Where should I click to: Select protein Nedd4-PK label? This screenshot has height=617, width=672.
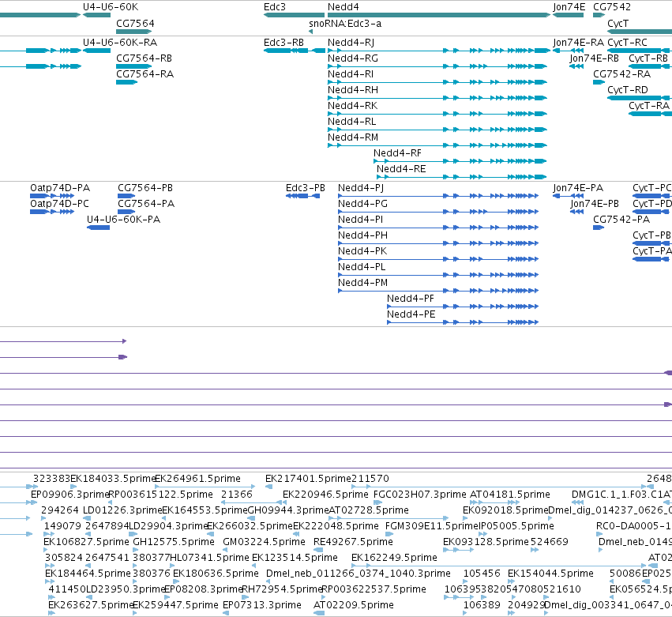pyautogui.click(x=362, y=251)
